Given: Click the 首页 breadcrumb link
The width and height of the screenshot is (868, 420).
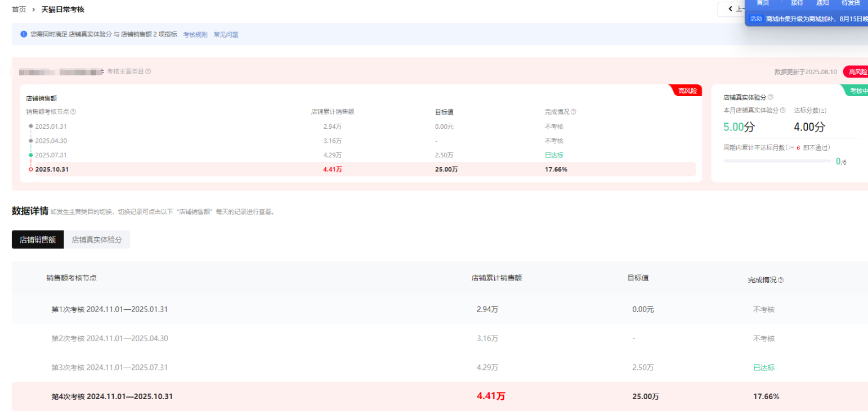Looking at the screenshot, I should (x=19, y=10).
